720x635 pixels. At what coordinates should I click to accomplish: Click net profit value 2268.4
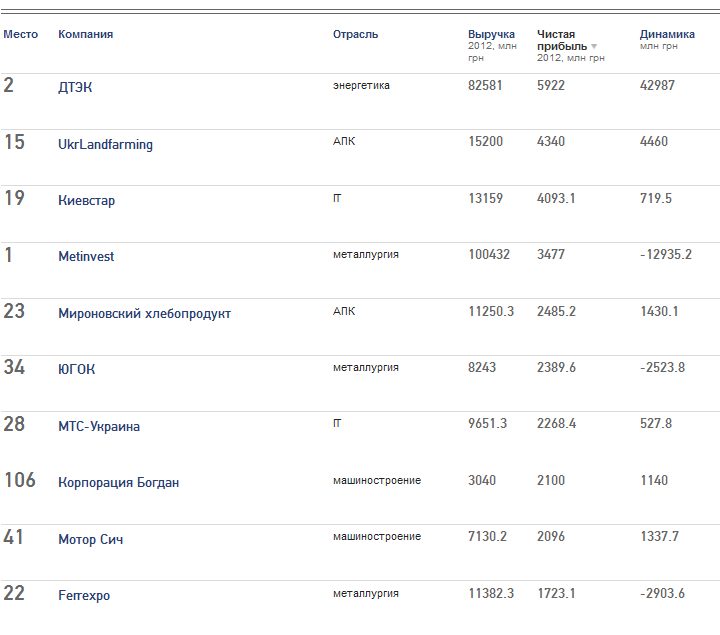pos(557,423)
